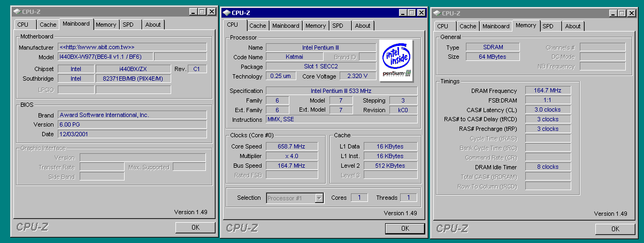The image size is (644, 243).
Task: Click the DRAM Idle Timer 8 clocks field
Action: 548,167
